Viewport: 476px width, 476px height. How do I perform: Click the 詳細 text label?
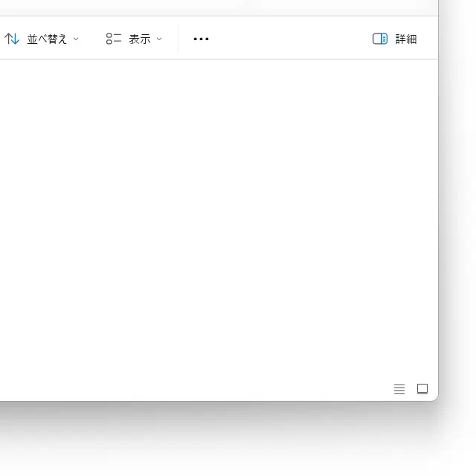pos(406,39)
